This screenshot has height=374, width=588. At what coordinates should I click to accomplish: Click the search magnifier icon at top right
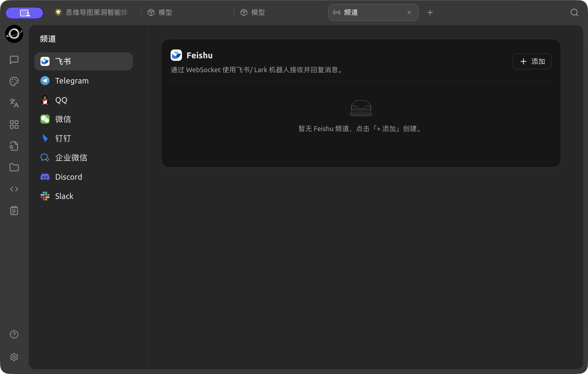pos(574,12)
